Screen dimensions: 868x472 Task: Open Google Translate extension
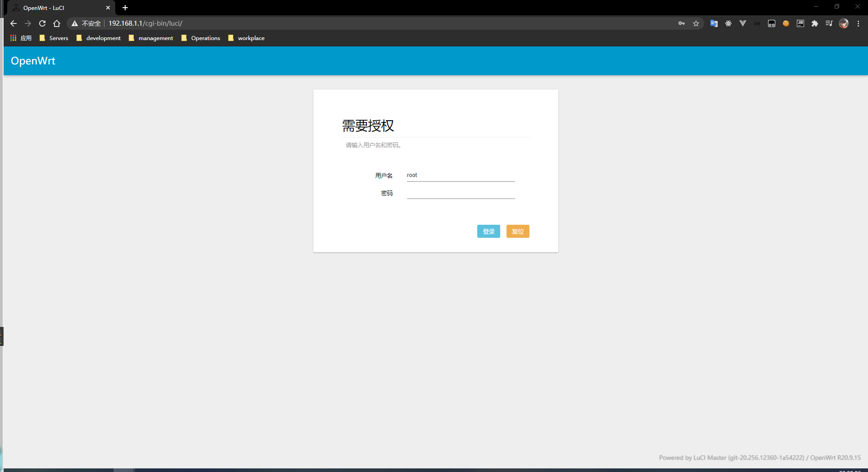click(714, 23)
